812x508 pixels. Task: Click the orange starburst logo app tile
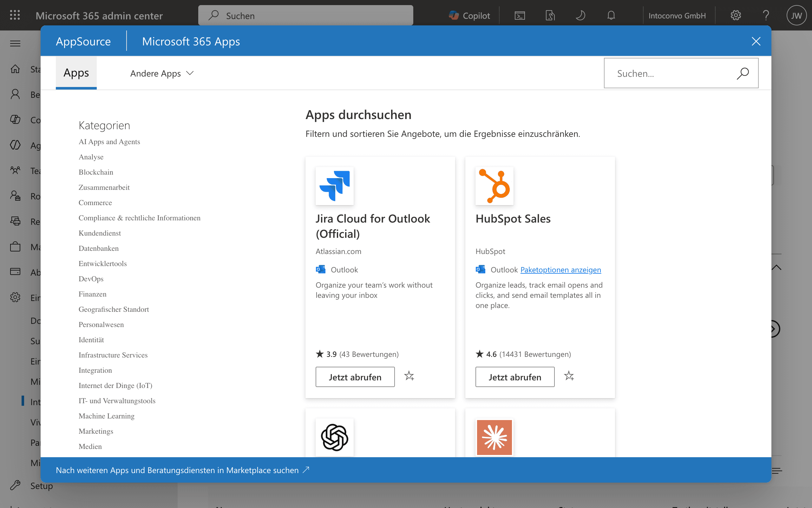click(494, 437)
